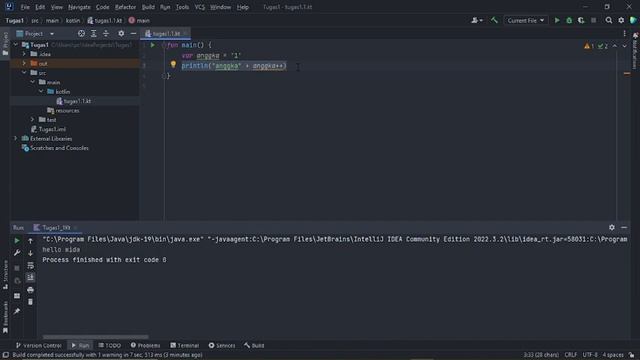Open the Build tool window
This screenshot has height=360, width=640.
click(254, 345)
